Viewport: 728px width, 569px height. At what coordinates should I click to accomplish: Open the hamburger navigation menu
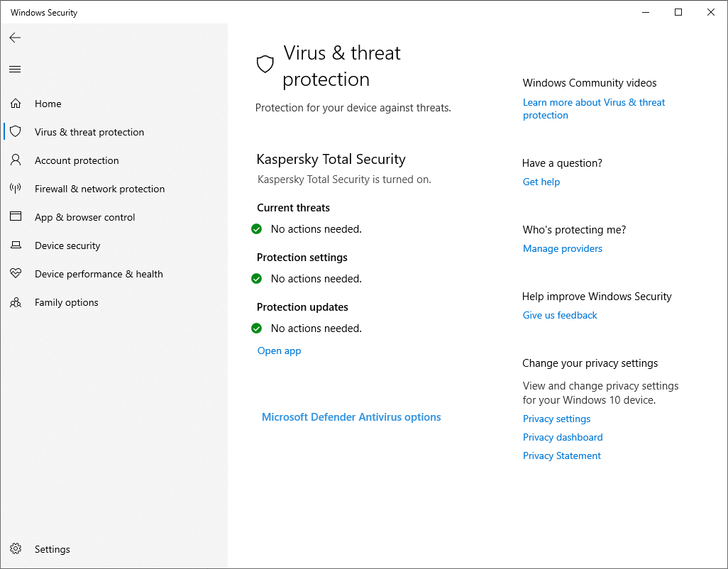click(x=15, y=69)
